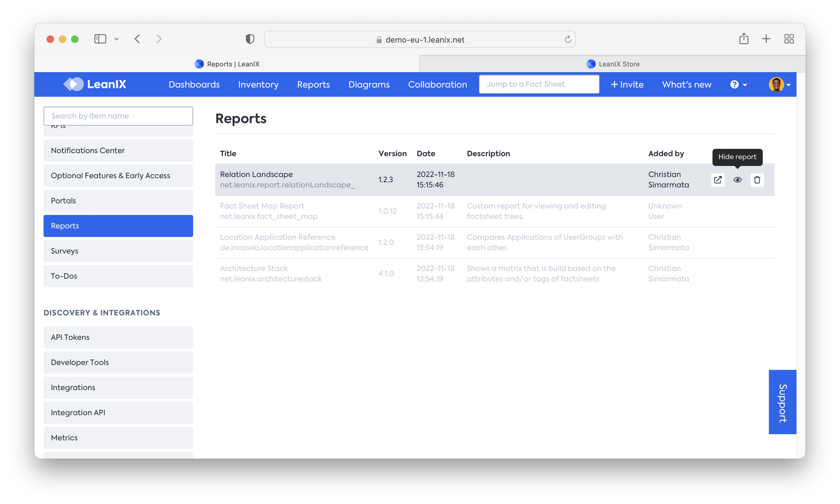This screenshot has height=504, width=840.
Task: Focus the Jump to a Fact Sheet field
Action: click(539, 84)
